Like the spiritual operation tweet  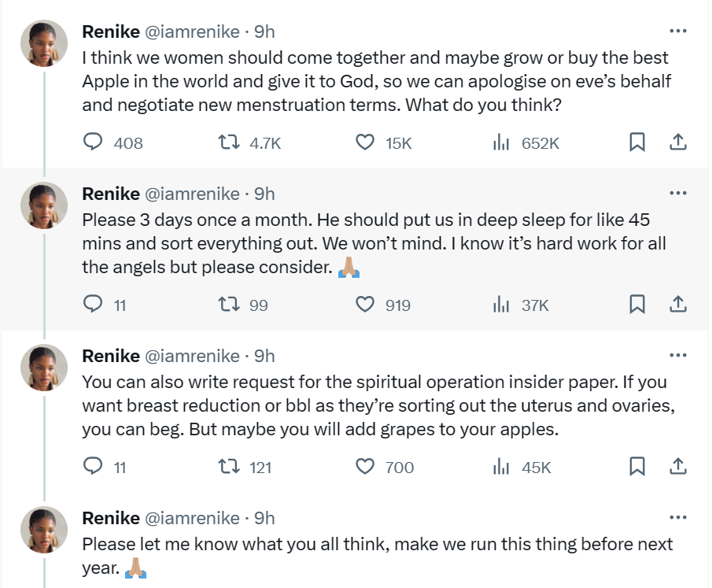point(364,467)
